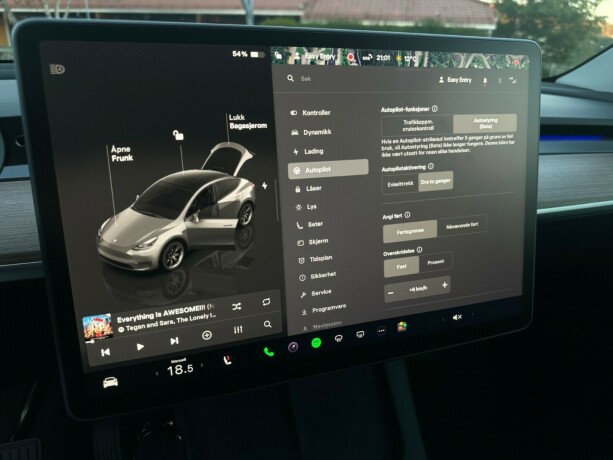The width and height of the screenshot is (613, 460).
Task: Skip to next track
Action: point(174,341)
